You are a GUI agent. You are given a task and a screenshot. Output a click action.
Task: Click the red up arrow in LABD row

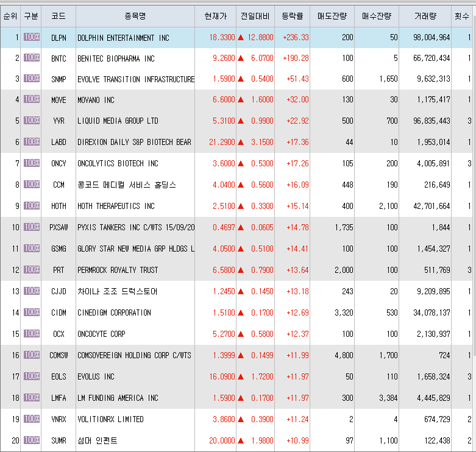click(241, 142)
